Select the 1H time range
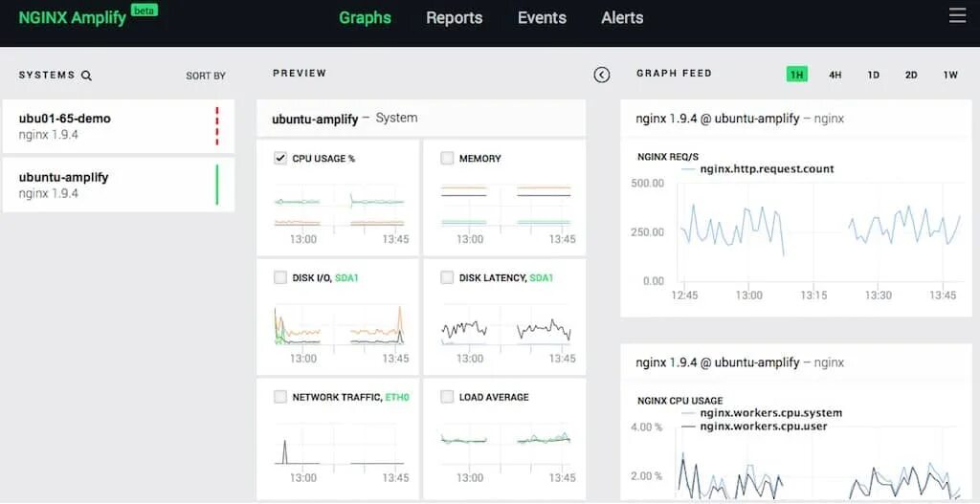The image size is (980, 504). (x=797, y=75)
